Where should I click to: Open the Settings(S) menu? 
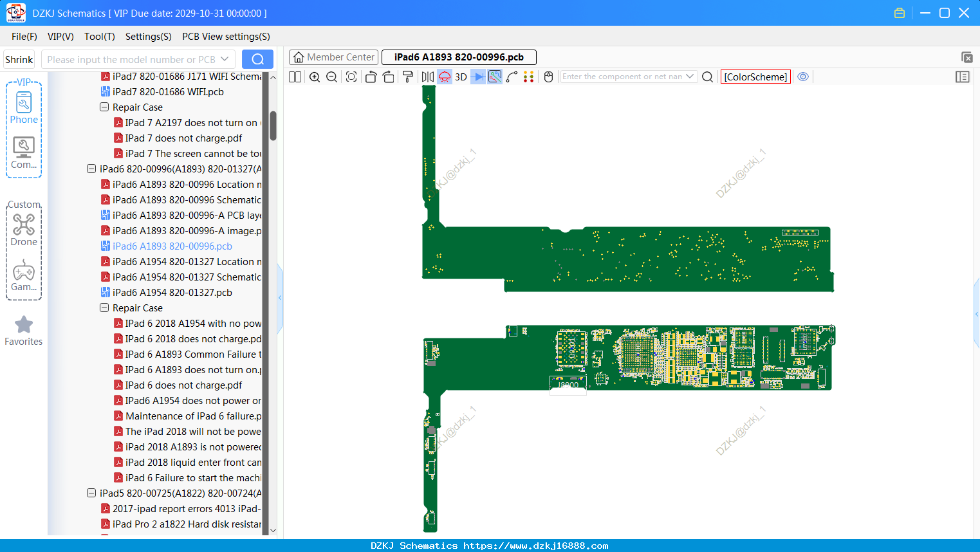[149, 37]
